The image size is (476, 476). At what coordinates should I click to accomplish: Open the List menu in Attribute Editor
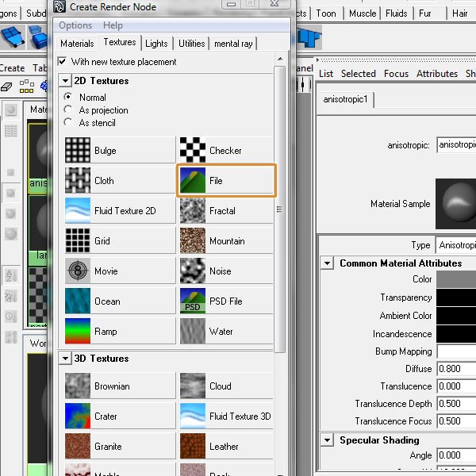click(326, 74)
